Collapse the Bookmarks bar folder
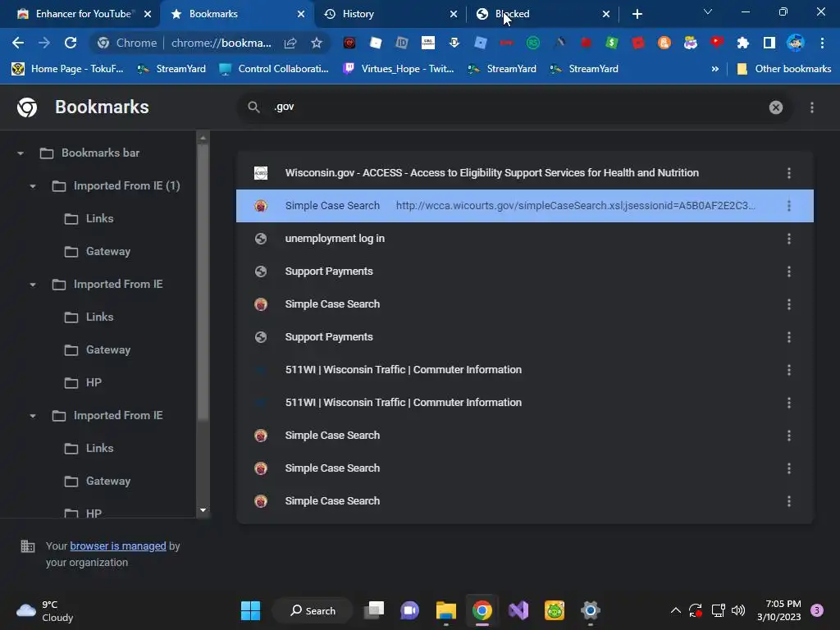The height and width of the screenshot is (630, 840). point(21,153)
